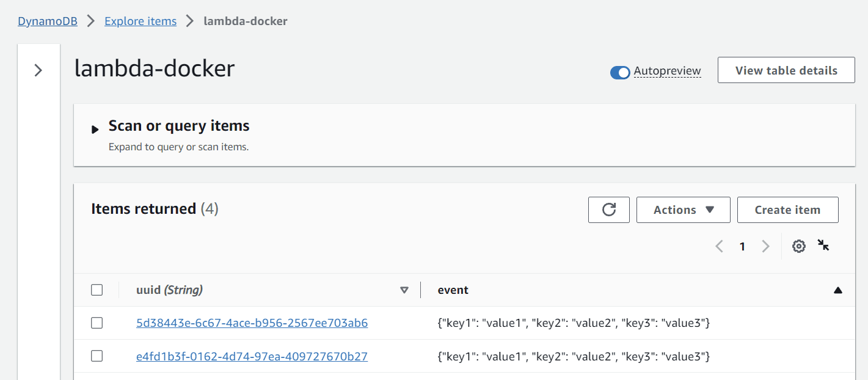
Task: Open the Actions dropdown menu
Action: point(684,210)
